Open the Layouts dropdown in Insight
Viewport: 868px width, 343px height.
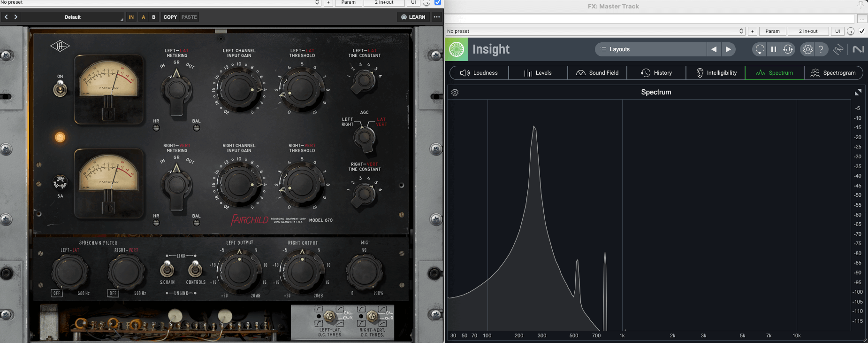coord(651,49)
